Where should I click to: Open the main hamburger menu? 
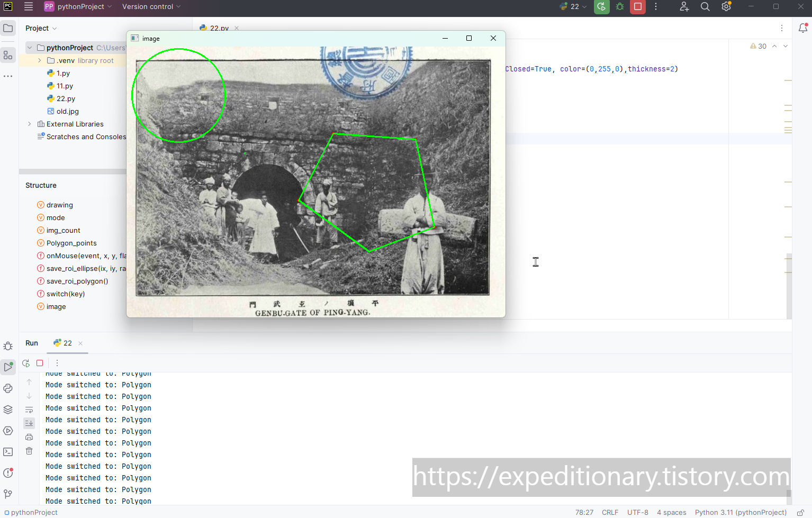tap(29, 7)
